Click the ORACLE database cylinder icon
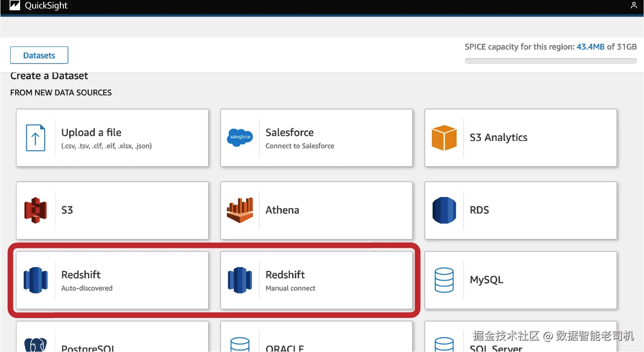The height and width of the screenshot is (352, 644). [240, 344]
